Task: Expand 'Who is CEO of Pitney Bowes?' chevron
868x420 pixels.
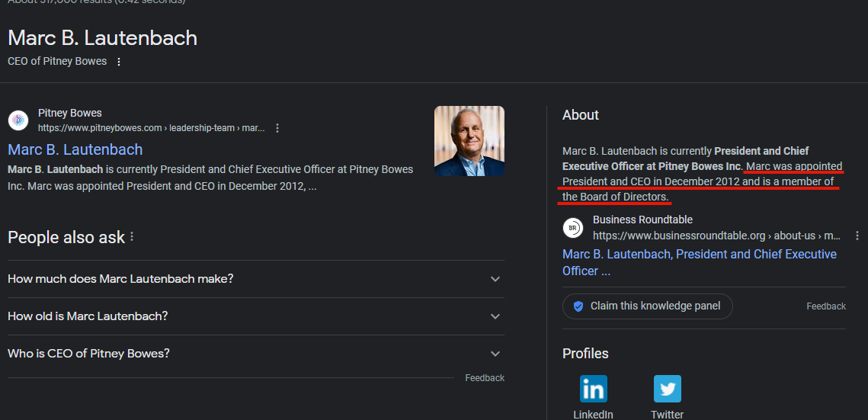Action: 495,354
